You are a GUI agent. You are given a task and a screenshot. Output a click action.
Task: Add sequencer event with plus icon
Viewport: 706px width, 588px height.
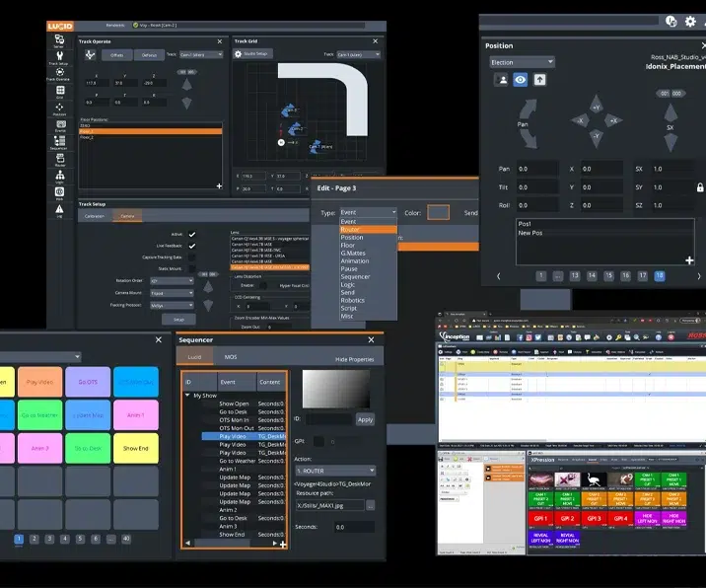tap(283, 545)
